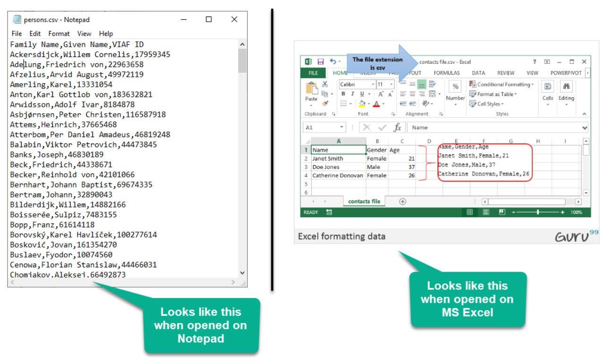
Task: Click the Enter checkmark in the formula bar
Action: click(383, 128)
